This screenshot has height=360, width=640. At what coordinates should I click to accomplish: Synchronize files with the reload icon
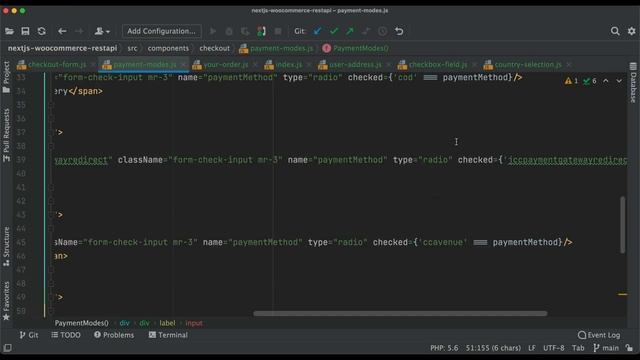coord(42,31)
